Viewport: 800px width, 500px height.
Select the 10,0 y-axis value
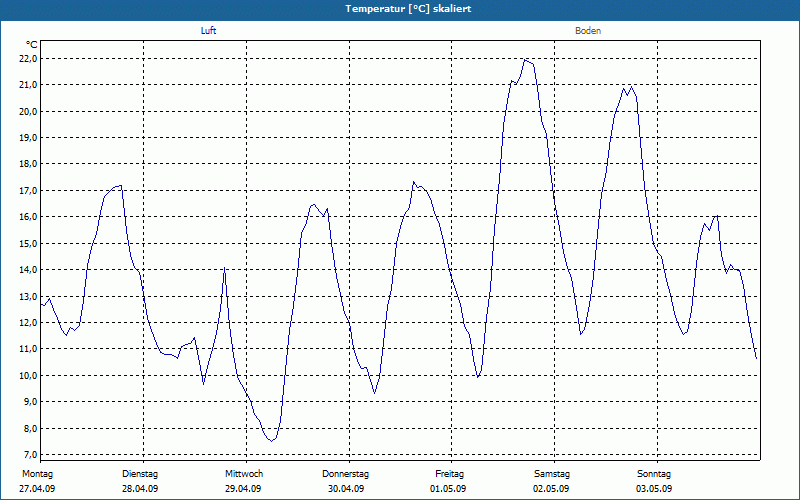28,375
